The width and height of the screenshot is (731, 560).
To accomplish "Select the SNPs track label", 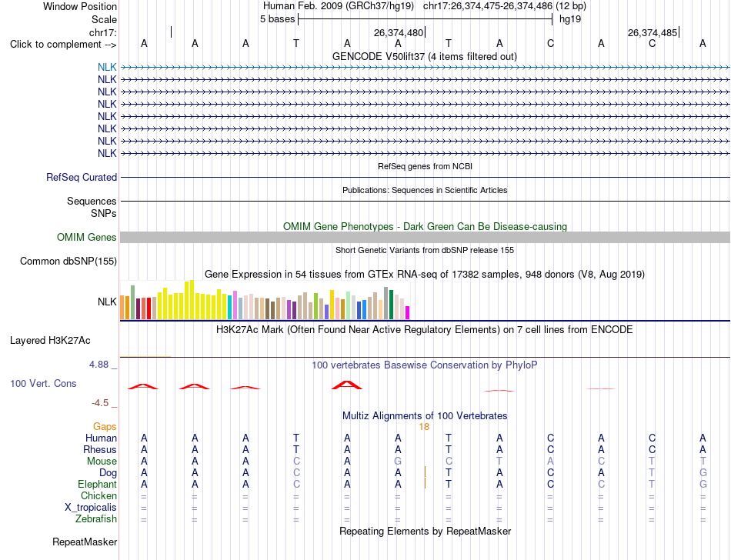I will coord(104,213).
